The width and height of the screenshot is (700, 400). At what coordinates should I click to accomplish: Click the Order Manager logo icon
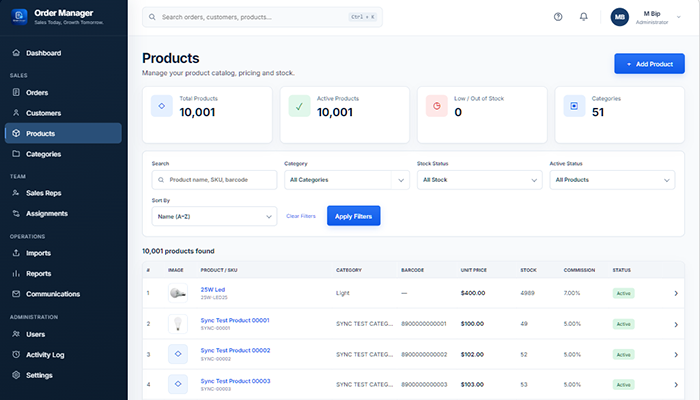click(19, 17)
